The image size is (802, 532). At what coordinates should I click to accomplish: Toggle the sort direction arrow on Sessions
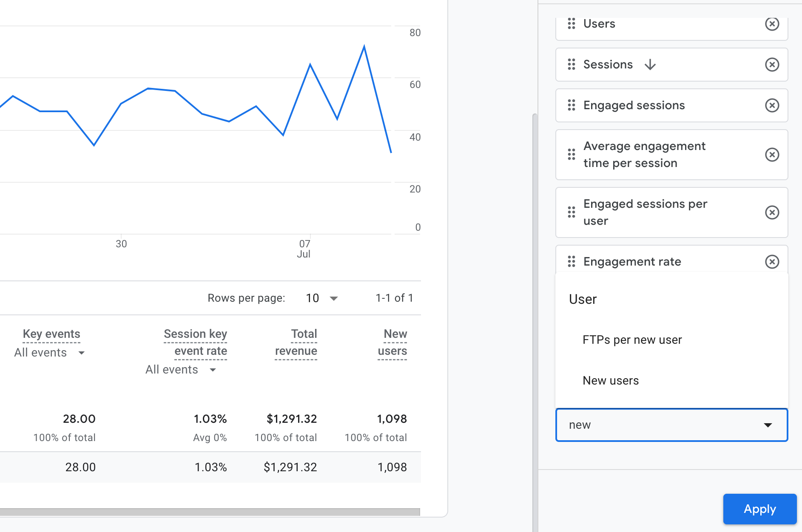[x=650, y=65]
